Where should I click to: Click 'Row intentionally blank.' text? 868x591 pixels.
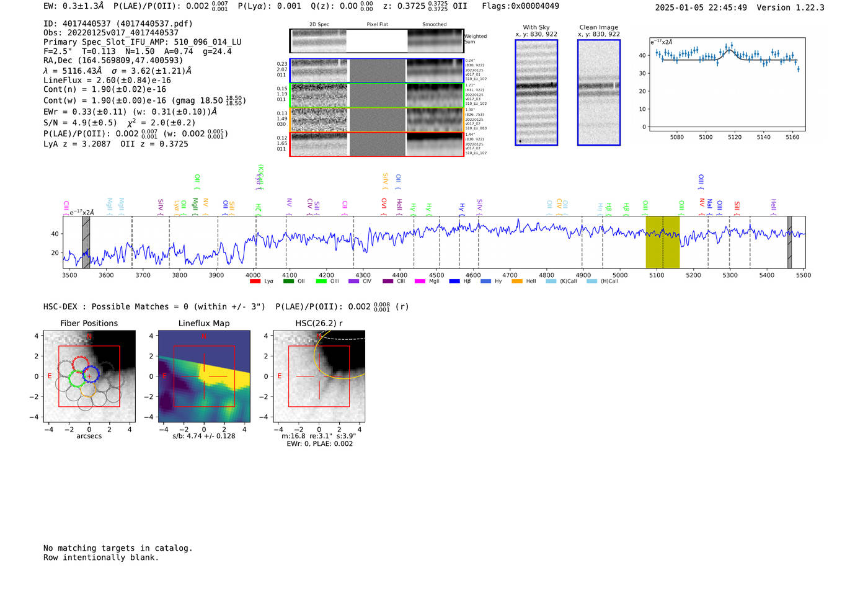click(101, 558)
